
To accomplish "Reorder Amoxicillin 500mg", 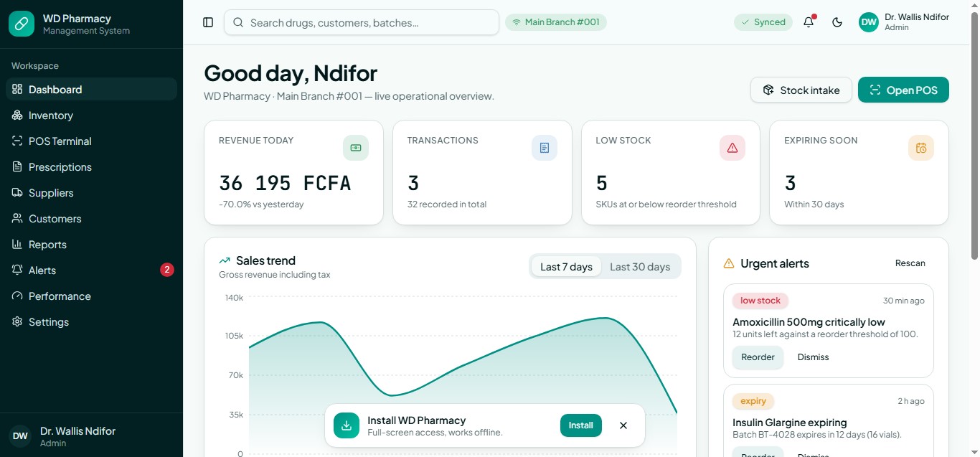I will tap(758, 357).
